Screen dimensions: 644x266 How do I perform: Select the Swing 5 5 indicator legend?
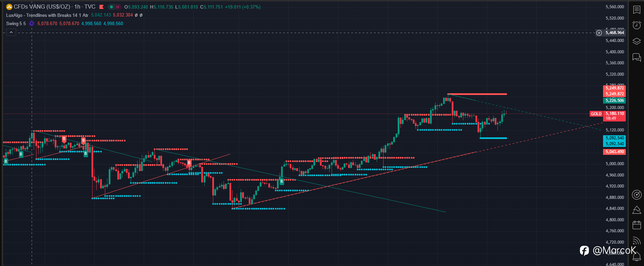[16, 23]
